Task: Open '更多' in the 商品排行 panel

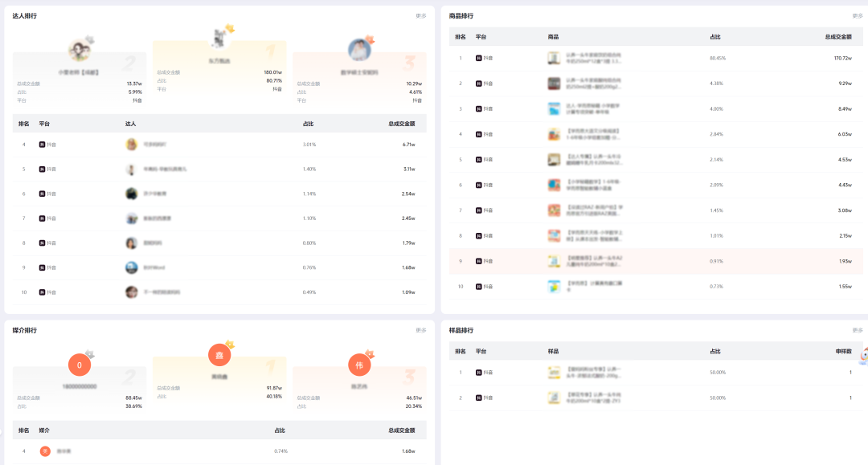Action: tap(857, 16)
